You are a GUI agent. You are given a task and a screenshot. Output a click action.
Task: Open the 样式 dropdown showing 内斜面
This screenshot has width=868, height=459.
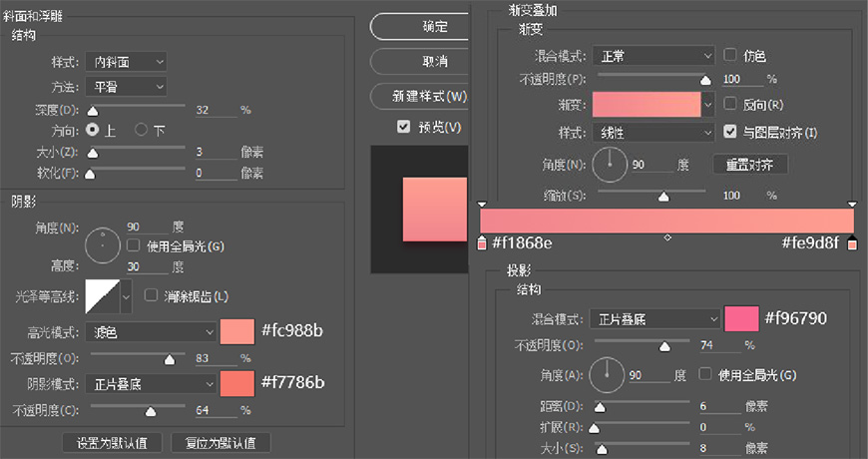126,62
